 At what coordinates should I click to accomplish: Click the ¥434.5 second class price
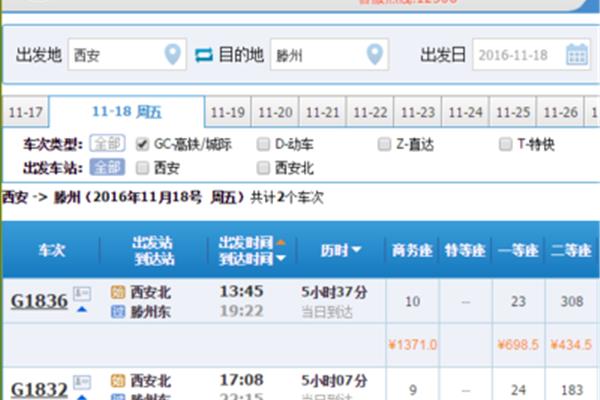[x=571, y=345]
